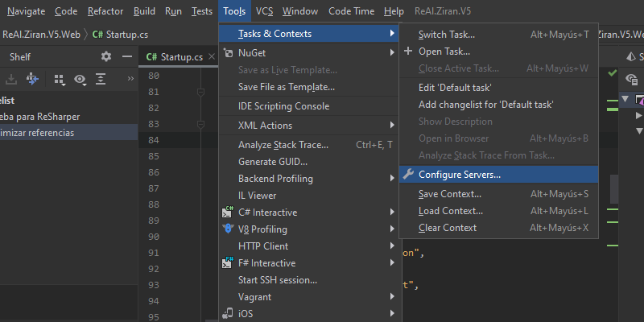Select Open Task entry

tap(498, 52)
